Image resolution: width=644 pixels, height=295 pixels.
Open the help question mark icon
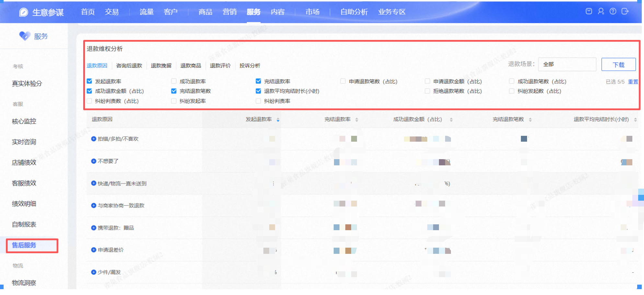pos(613,11)
